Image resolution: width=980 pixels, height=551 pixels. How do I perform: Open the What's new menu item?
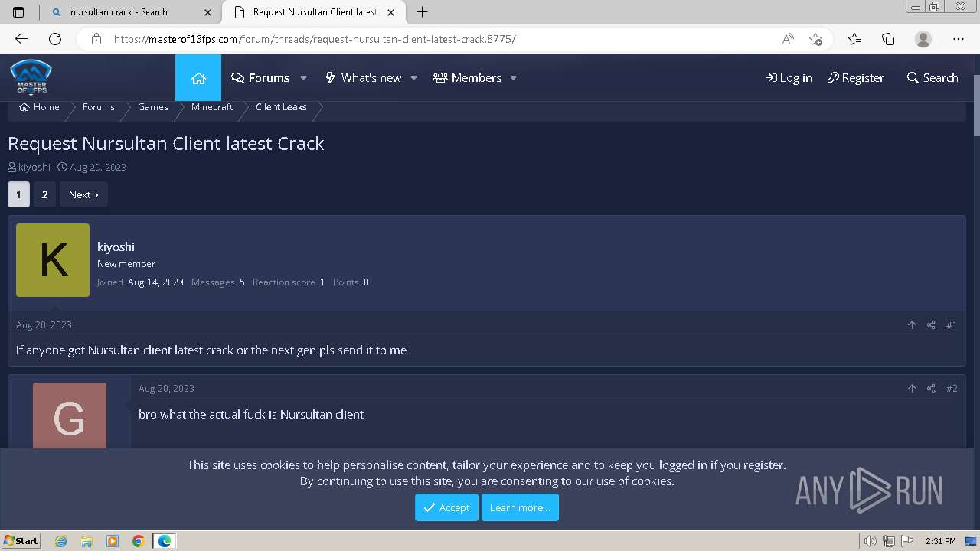[x=364, y=78]
